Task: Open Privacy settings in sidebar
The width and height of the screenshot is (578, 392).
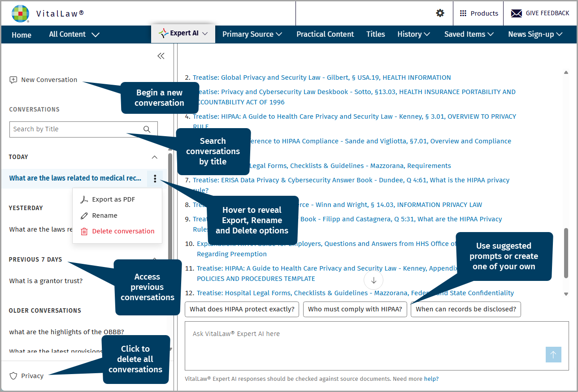Action: click(27, 376)
